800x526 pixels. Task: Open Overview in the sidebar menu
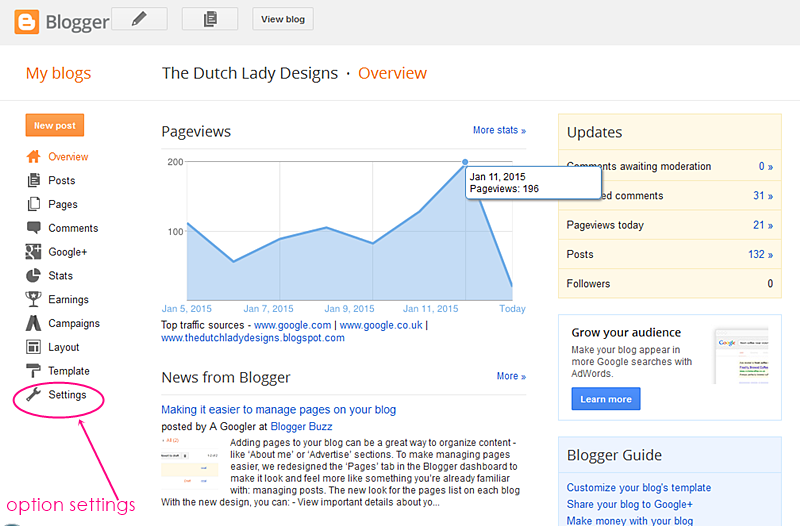[68, 157]
